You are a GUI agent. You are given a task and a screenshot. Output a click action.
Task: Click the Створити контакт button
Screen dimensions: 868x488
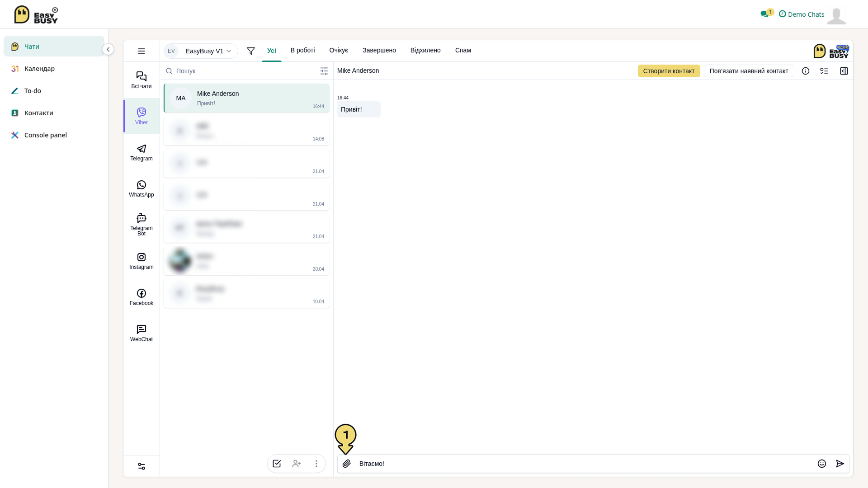[669, 71]
